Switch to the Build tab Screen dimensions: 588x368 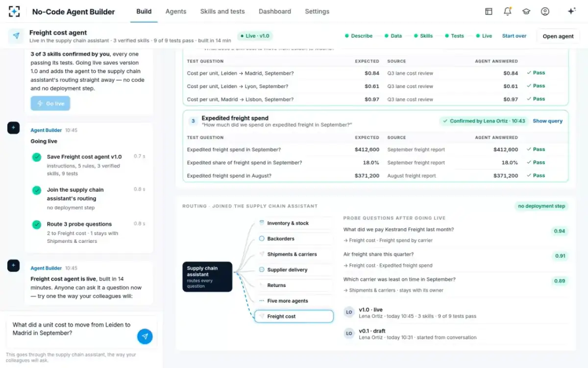[144, 11]
